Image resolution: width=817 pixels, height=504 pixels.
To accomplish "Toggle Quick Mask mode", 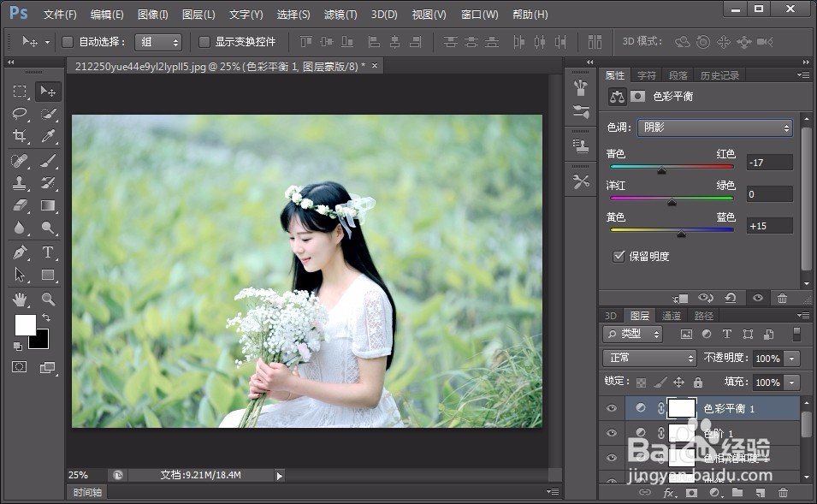I will point(20,367).
